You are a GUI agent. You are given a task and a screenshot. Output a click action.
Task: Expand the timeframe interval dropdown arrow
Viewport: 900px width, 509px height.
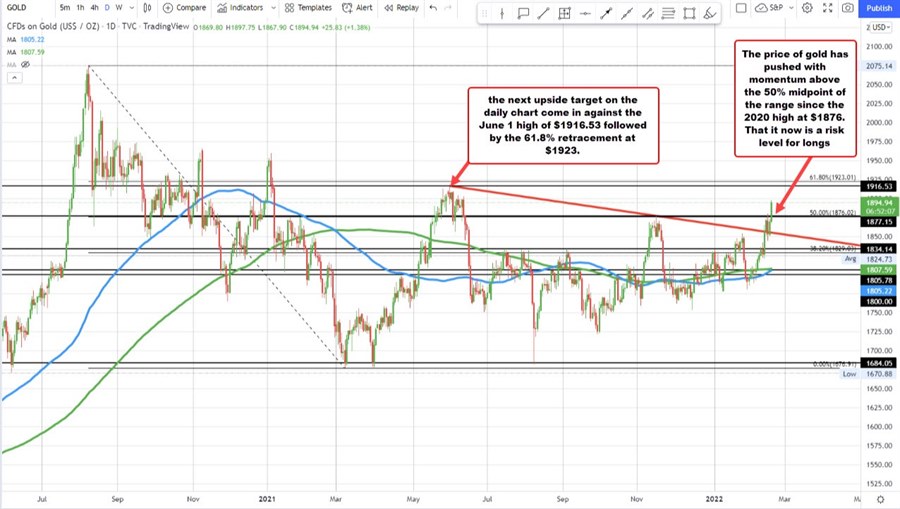(x=132, y=8)
